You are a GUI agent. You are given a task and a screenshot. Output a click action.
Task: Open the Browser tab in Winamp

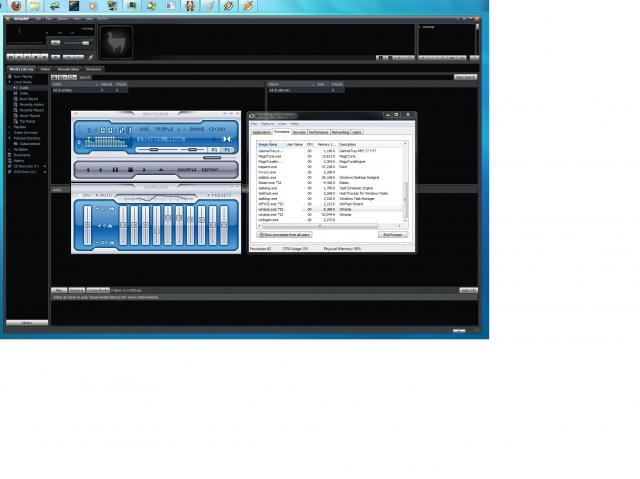point(93,69)
